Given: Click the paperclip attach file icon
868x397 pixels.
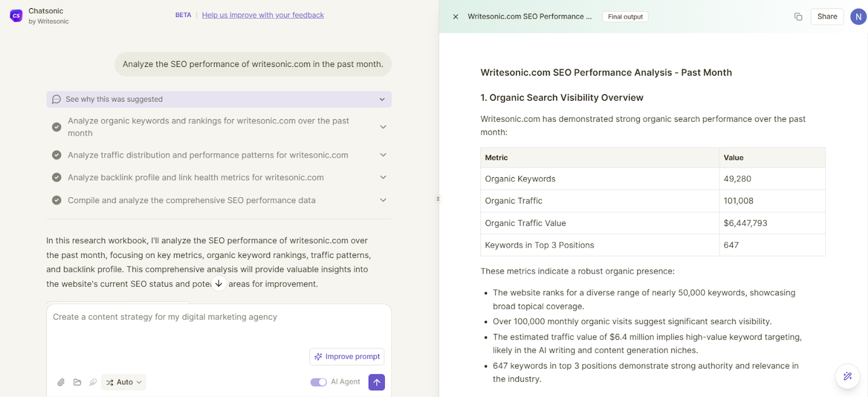Looking at the screenshot, I should 61,383.
